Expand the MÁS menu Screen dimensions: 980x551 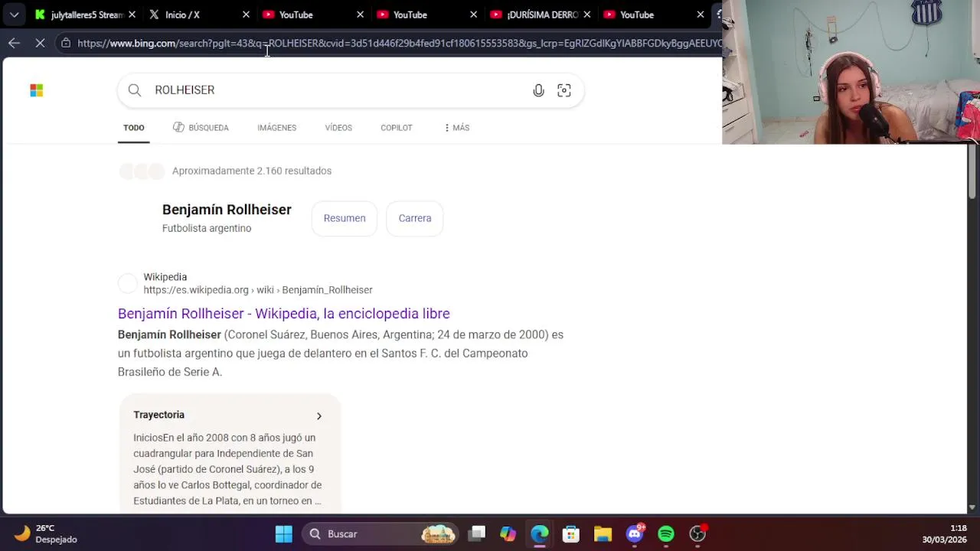[456, 128]
